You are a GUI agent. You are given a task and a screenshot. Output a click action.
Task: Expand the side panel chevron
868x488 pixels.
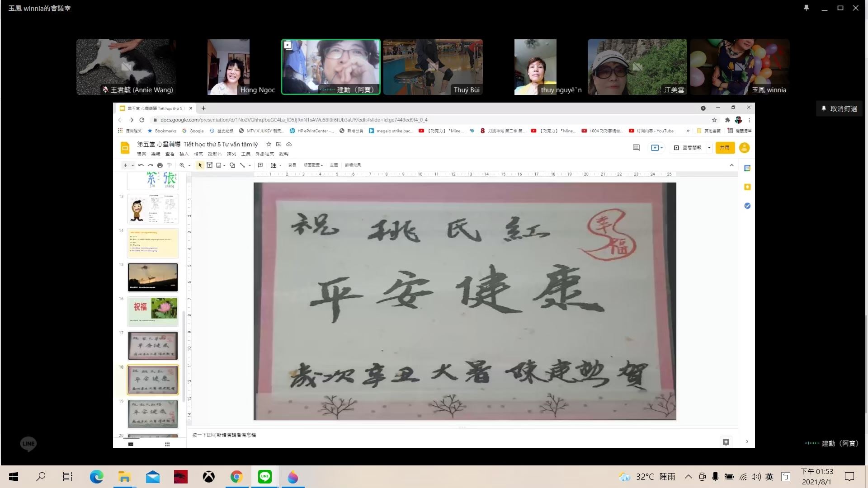click(x=747, y=442)
